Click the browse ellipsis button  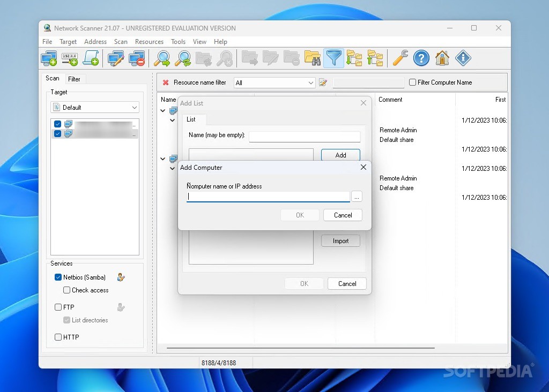pyautogui.click(x=357, y=197)
